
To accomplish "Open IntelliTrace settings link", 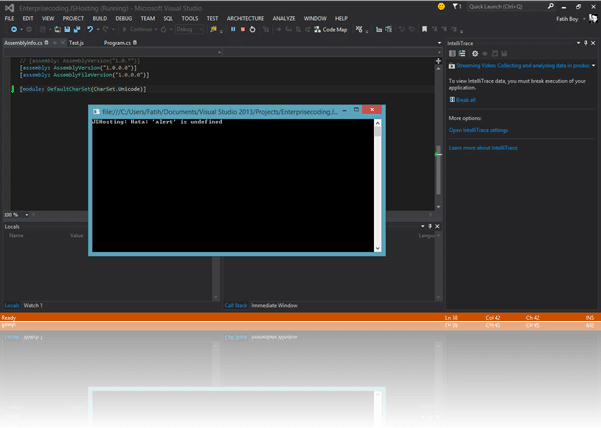I will (478, 130).
